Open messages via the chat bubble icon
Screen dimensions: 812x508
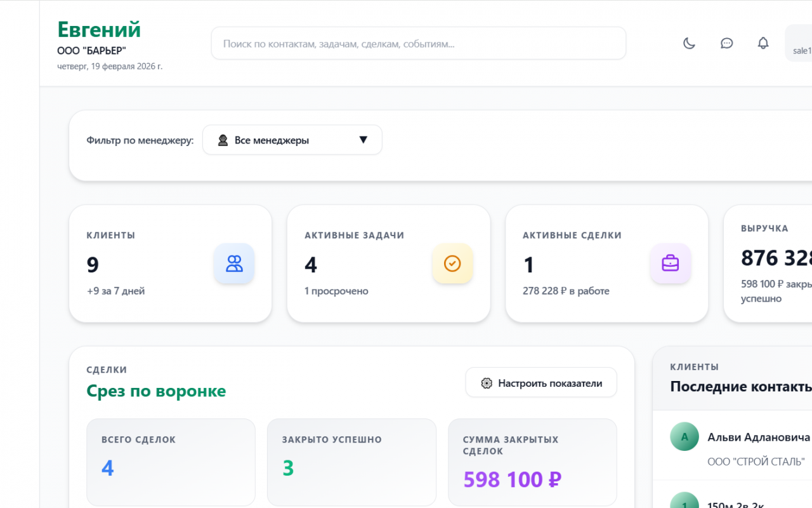(727, 43)
